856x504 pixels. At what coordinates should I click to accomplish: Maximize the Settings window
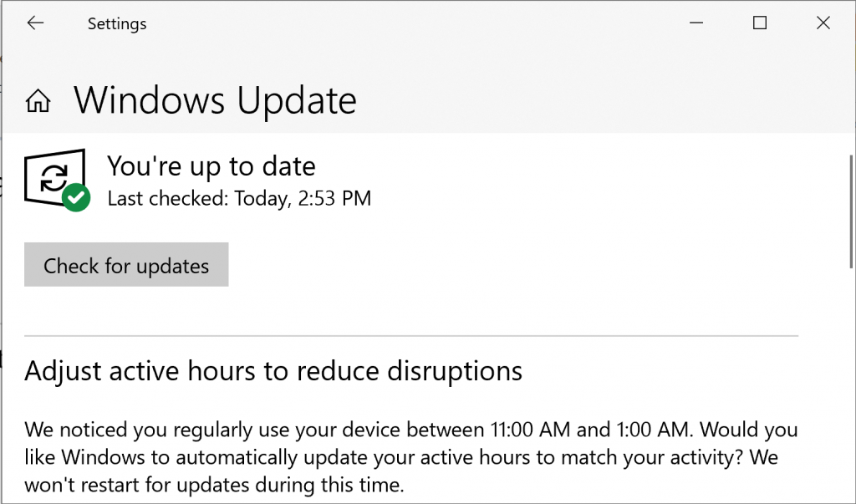coord(759,23)
